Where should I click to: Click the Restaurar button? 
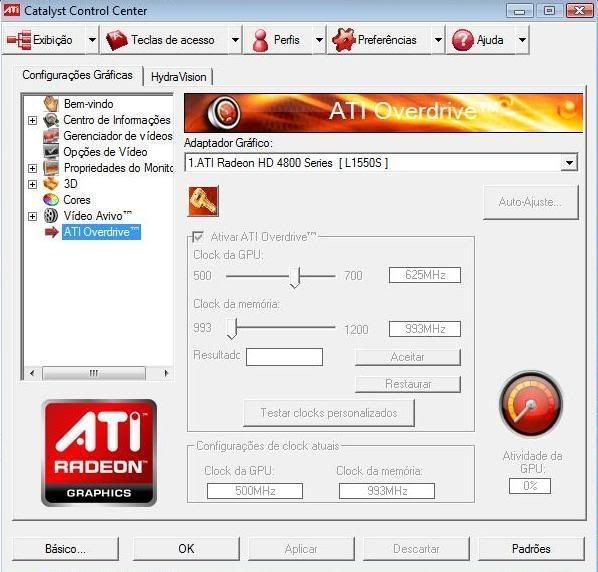click(x=408, y=384)
